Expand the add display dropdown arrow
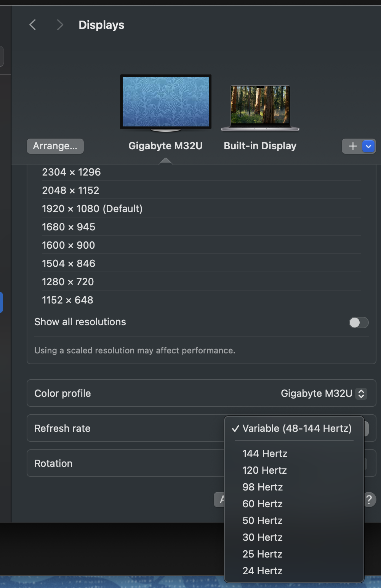Viewport: 381px width, 588px height. pos(368,146)
